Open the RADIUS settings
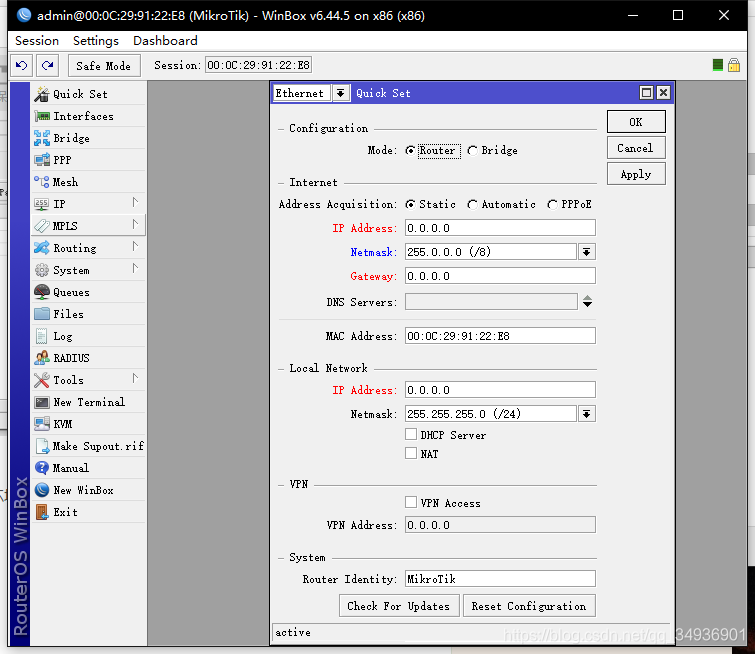This screenshot has height=654, width=755. pyautogui.click(x=89, y=358)
